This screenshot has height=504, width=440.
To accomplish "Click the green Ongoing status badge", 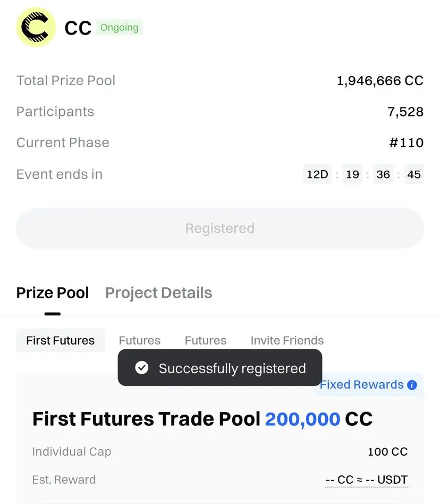I will 119,27.
